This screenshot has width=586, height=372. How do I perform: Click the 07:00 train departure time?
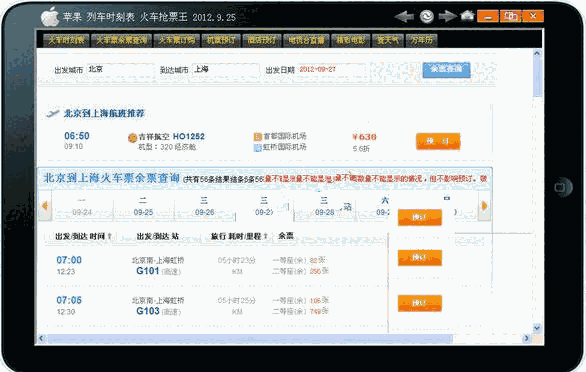[x=69, y=260]
